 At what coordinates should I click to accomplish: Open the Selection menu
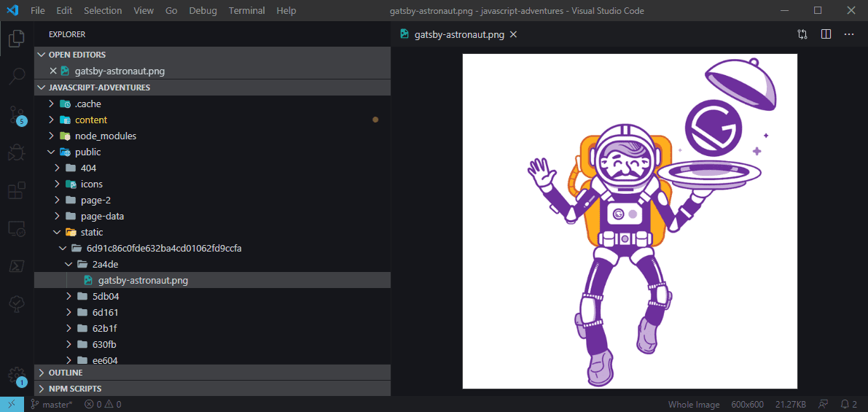tap(103, 10)
